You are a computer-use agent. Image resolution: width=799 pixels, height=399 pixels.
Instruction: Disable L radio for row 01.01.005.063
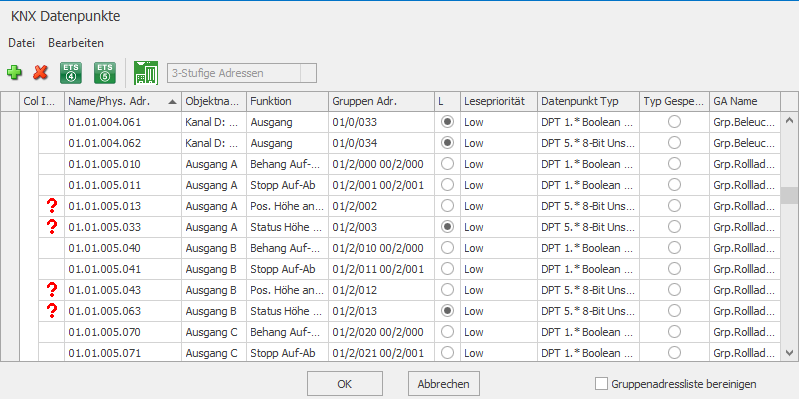pyautogui.click(x=448, y=311)
